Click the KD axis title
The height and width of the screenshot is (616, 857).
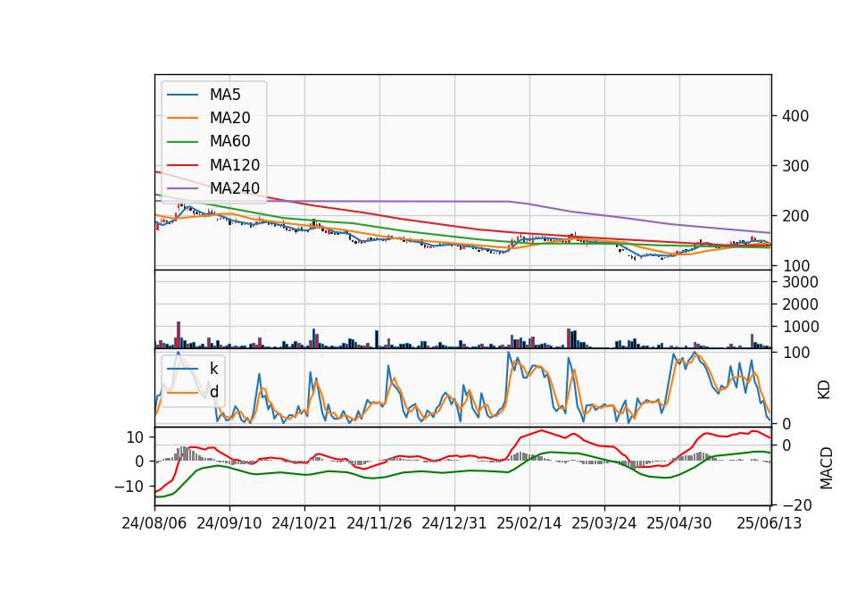click(824, 390)
